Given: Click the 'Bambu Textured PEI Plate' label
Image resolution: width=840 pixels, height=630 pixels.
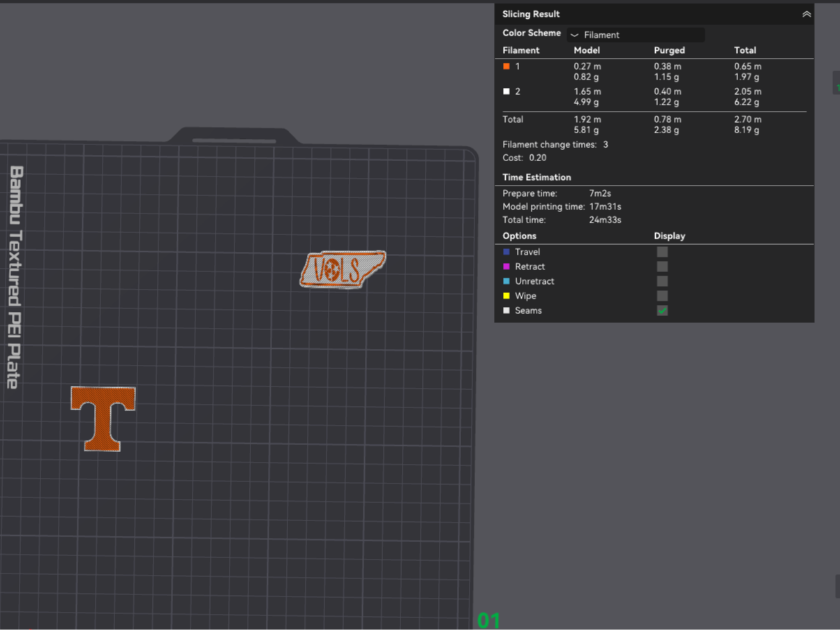Looking at the screenshot, I should click(x=16, y=277).
